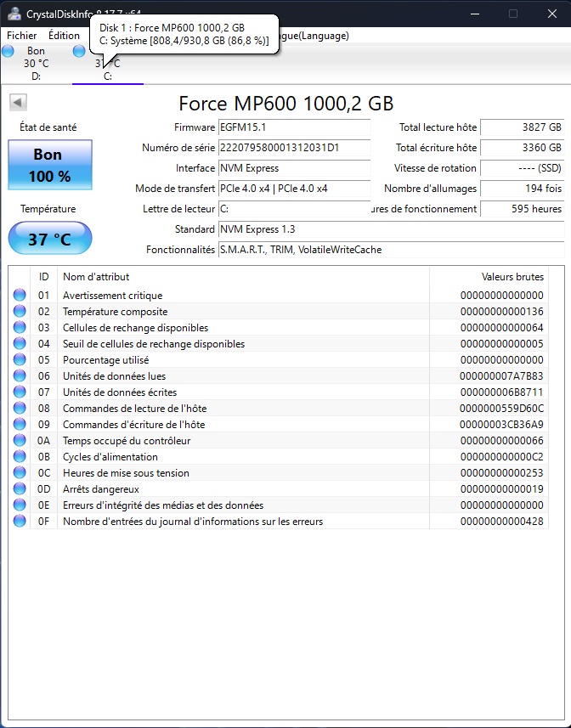571x728 pixels.
Task: Click the Firmware field EGFM15.1
Action: click(294, 127)
